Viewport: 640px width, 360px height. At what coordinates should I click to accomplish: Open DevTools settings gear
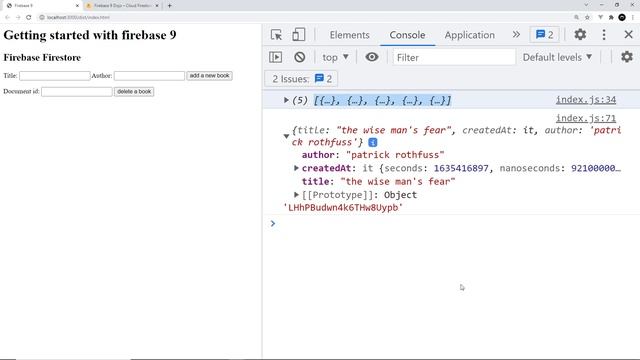580,35
